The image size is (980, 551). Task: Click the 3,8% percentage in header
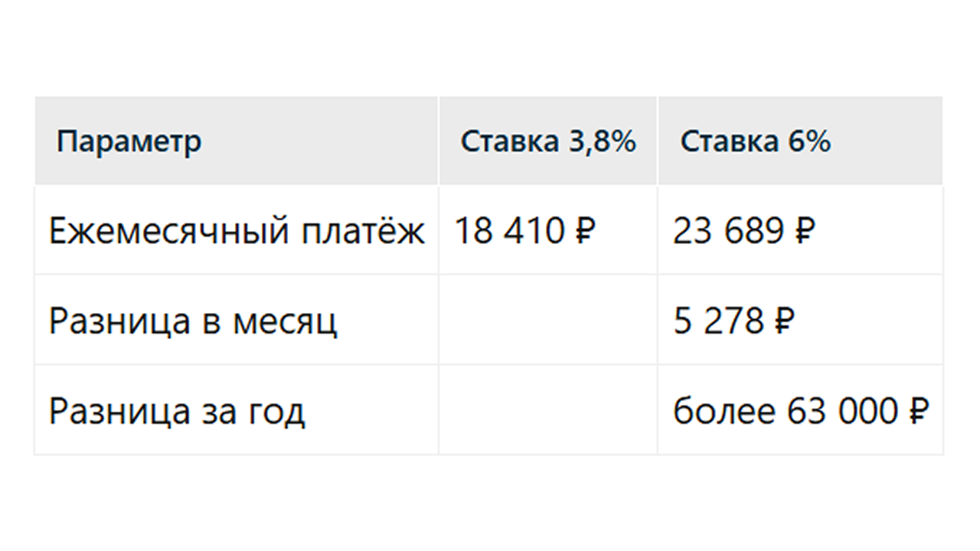[x=603, y=141]
